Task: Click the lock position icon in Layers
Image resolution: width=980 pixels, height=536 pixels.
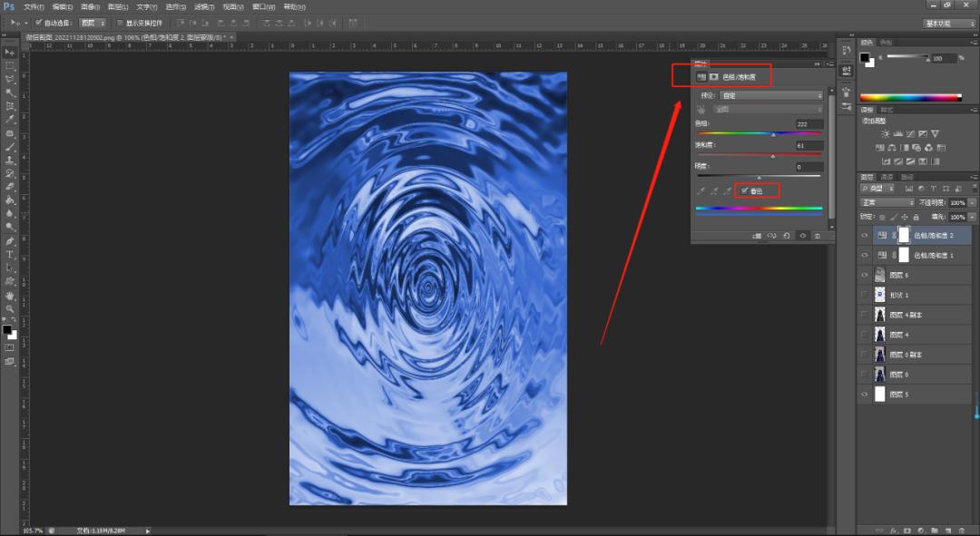Action: (904, 218)
